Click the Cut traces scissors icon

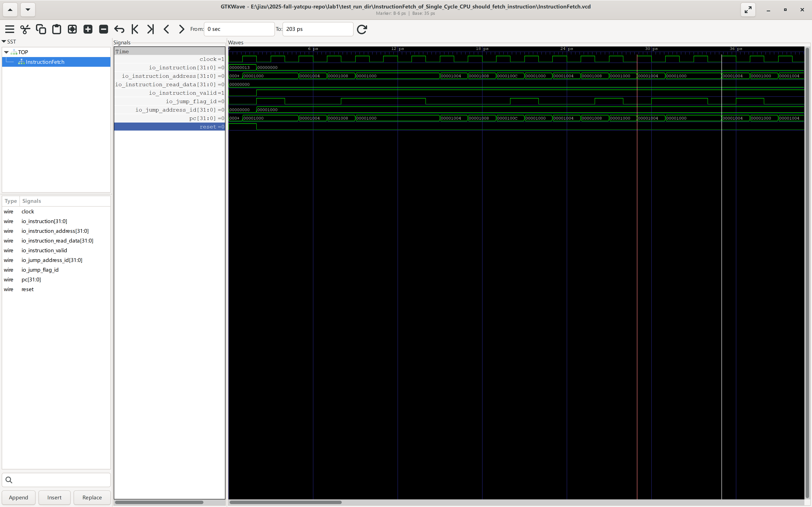[25, 29]
